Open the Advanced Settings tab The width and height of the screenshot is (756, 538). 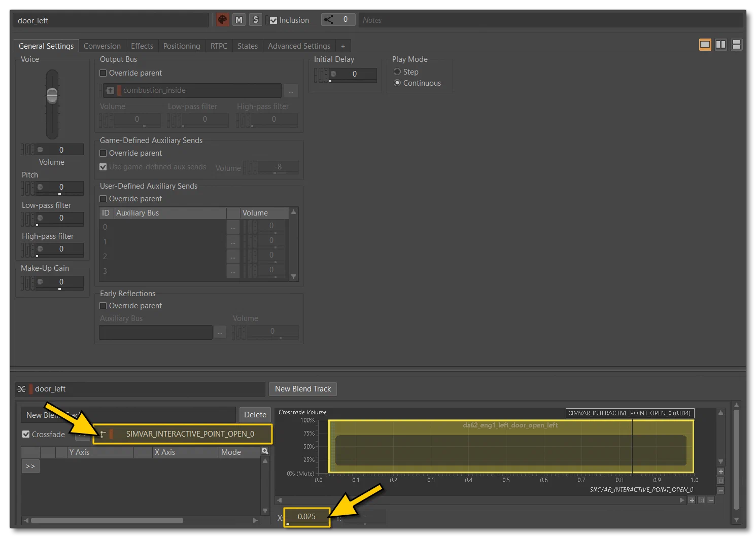(299, 46)
